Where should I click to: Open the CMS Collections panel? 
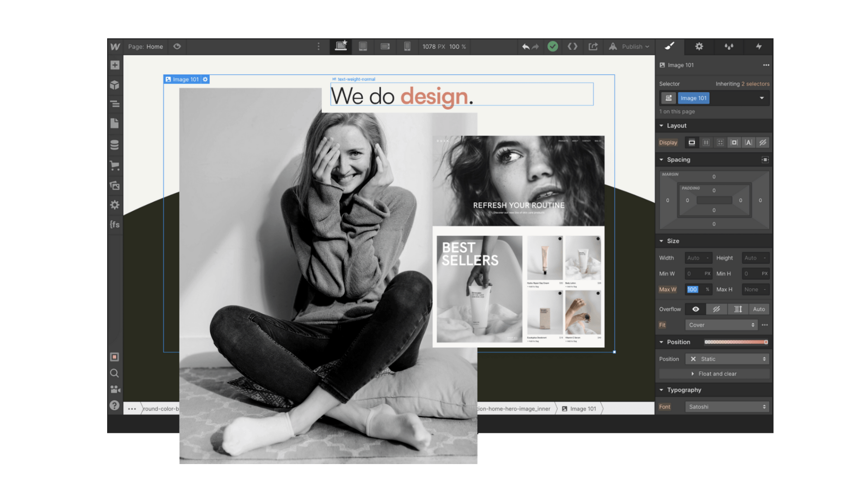(x=115, y=145)
